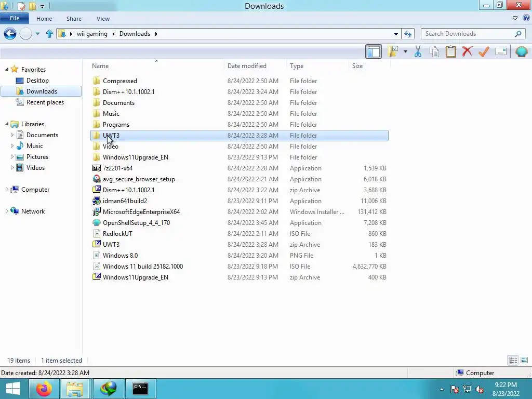Image resolution: width=532 pixels, height=399 pixels.
Task: Toggle the navigation pane toolbar button
Action: (x=374, y=51)
